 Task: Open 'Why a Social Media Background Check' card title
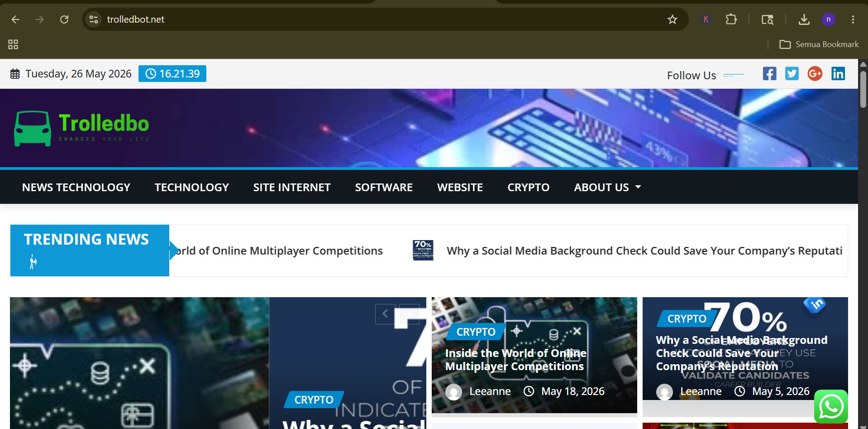click(742, 353)
